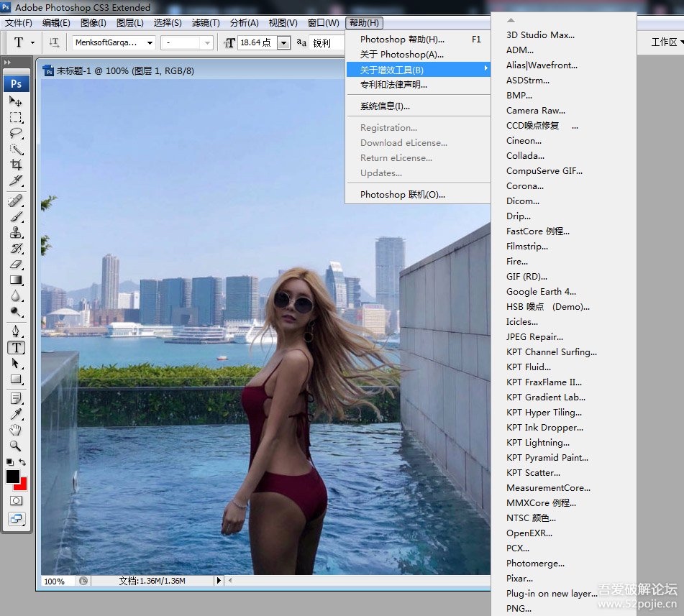This screenshot has width=684, height=616.
Task: Select the Move tool
Action: [x=16, y=101]
